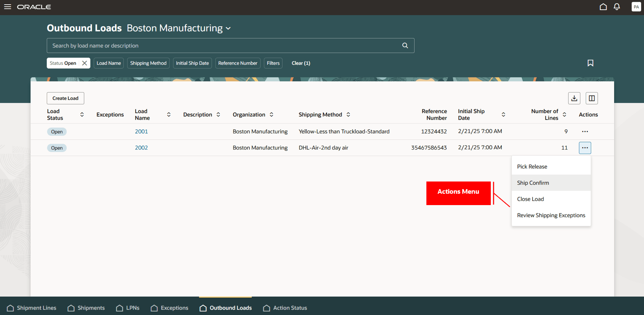Focus the load name search field
Viewport: 644px width, 315px height.
223,45
